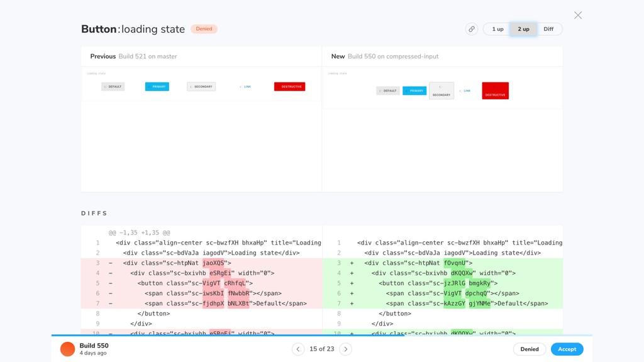The width and height of the screenshot is (644, 362).
Task: Copy link using the chain icon
Action: tap(472, 29)
